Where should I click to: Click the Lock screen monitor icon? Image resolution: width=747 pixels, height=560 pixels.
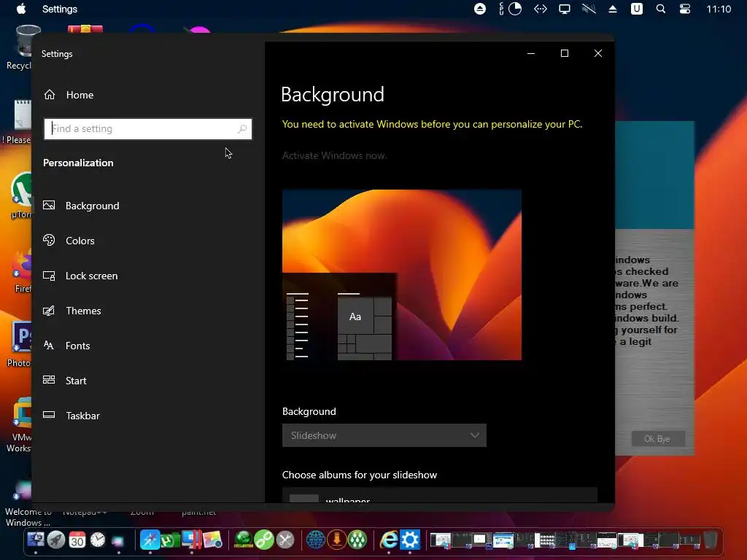pos(49,275)
